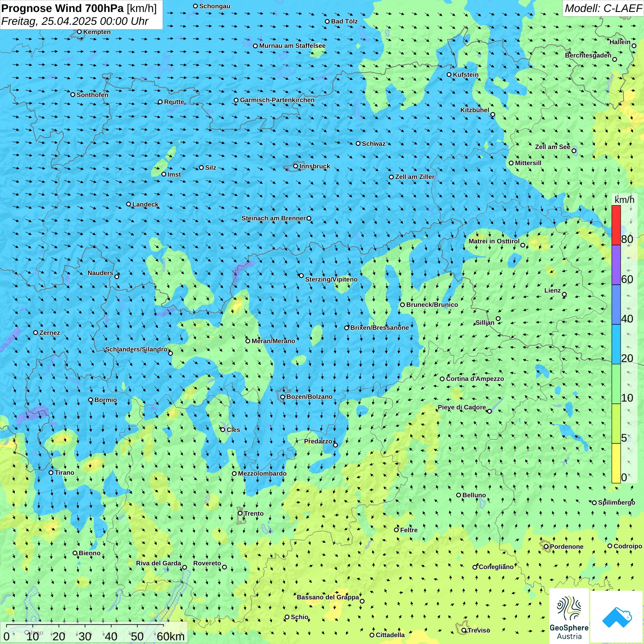Select the Sillian label

(485, 322)
